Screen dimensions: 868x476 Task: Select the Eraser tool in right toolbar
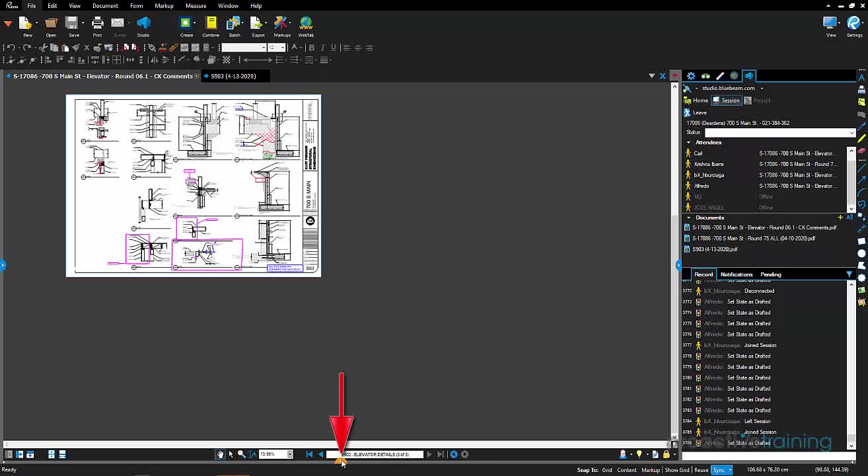coord(861,151)
